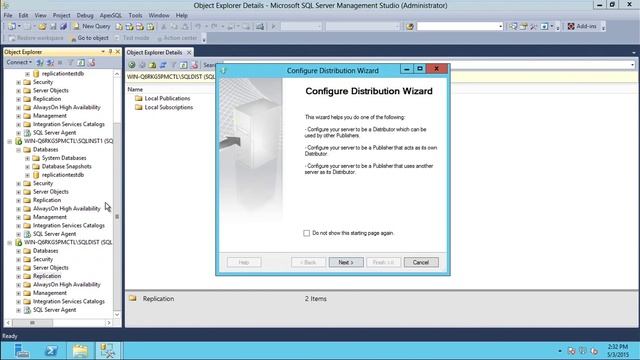
Task: Open the File menu
Action: [8, 16]
